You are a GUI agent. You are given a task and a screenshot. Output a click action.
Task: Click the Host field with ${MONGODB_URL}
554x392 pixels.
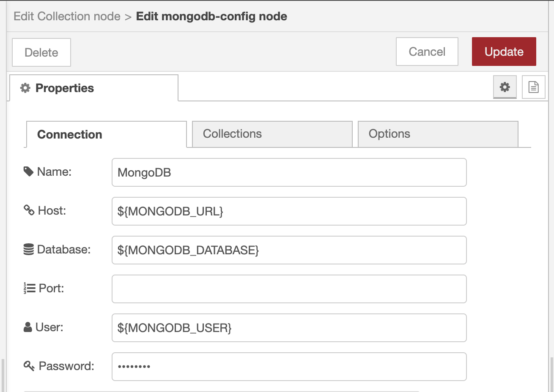pos(289,211)
